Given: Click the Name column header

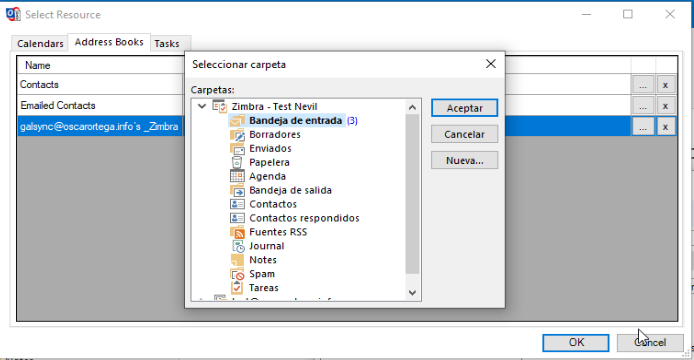Looking at the screenshot, I should (x=100, y=65).
